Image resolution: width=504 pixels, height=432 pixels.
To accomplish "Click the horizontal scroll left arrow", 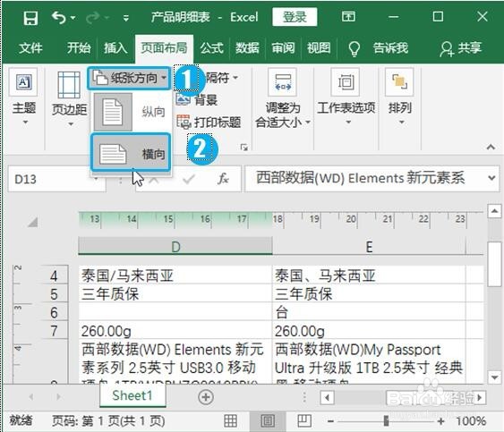I will pyautogui.click(x=327, y=398).
